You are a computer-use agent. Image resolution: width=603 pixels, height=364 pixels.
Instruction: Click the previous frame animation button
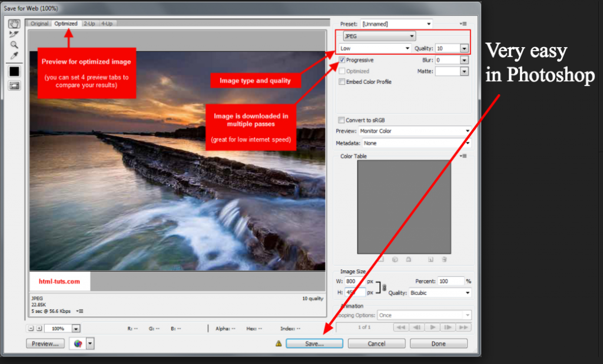pyautogui.click(x=417, y=327)
